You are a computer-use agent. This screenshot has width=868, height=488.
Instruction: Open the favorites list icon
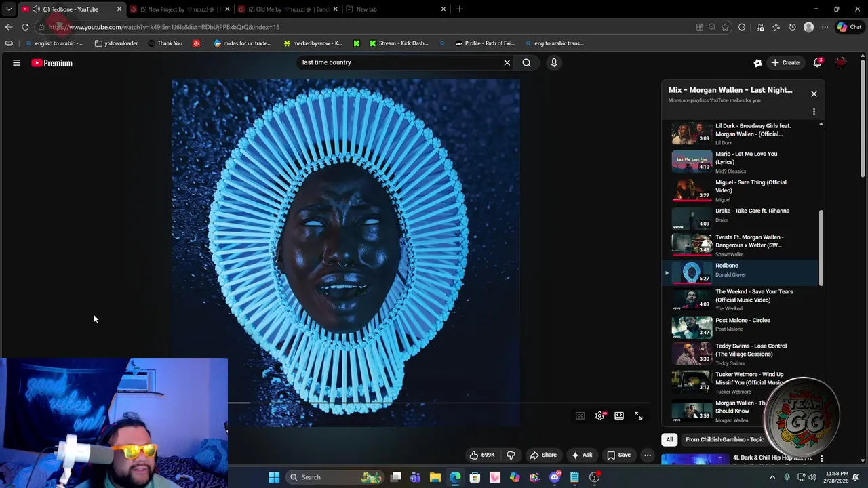coord(776,27)
